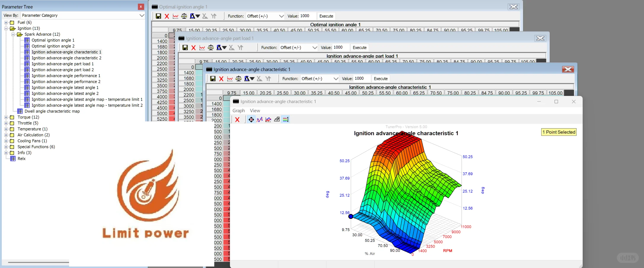The height and width of the screenshot is (268, 644).
Task: Click the 1 Point Selected label on the graph
Action: click(559, 132)
